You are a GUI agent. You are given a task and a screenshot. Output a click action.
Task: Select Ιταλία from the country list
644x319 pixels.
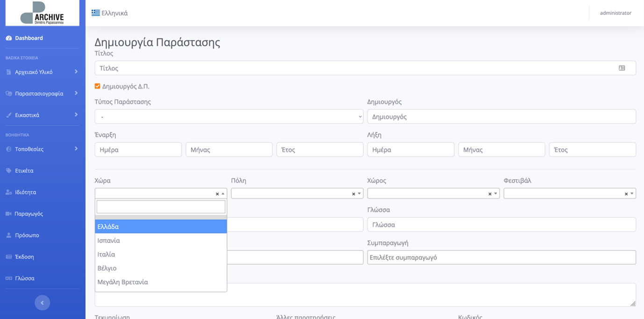tap(106, 254)
